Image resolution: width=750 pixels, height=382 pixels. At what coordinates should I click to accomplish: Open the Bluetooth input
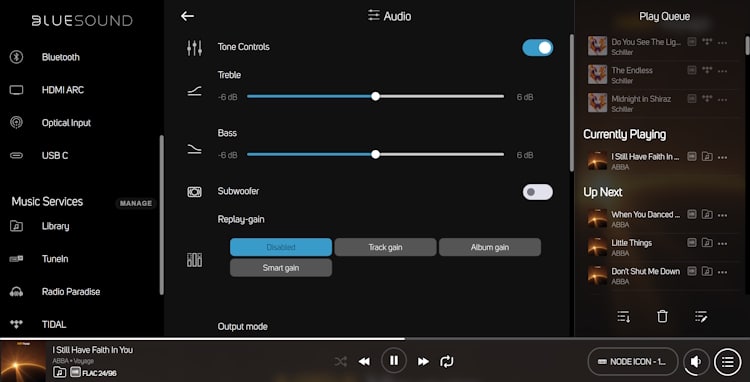[x=61, y=57]
